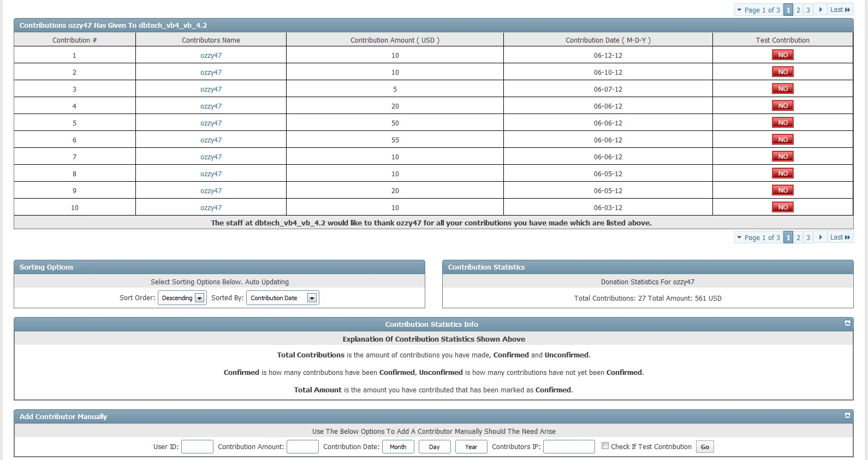
Task: Click the amount 50 in row 5
Action: click(x=395, y=123)
